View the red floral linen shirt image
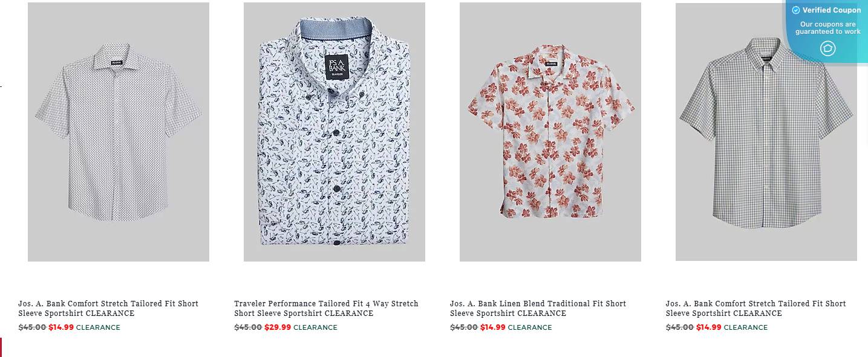868x357 pixels. coord(550,132)
